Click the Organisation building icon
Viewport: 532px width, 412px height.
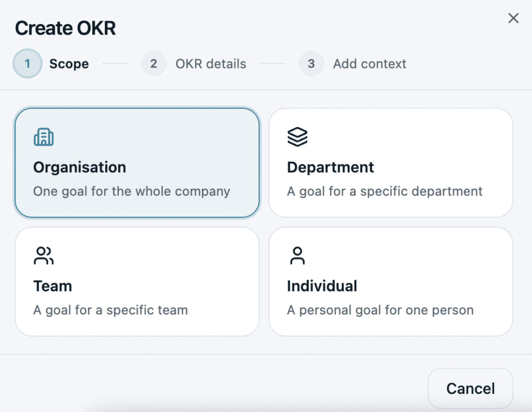coord(44,137)
